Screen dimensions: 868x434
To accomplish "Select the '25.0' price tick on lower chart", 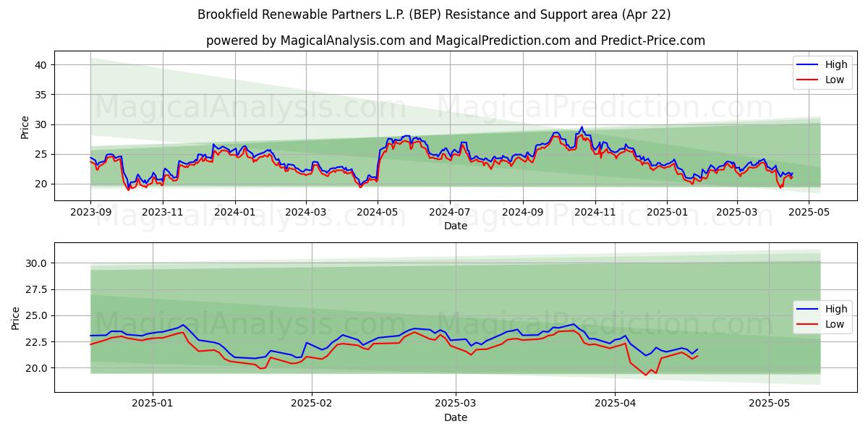I will [38, 315].
